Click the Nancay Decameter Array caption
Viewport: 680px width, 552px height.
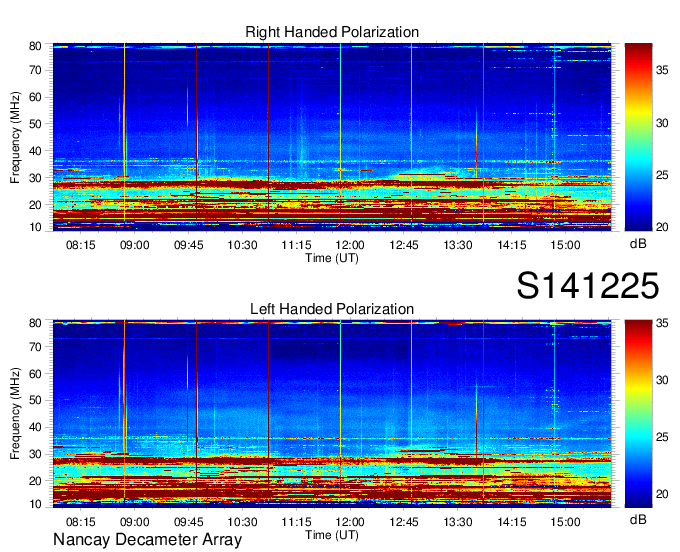147,539
